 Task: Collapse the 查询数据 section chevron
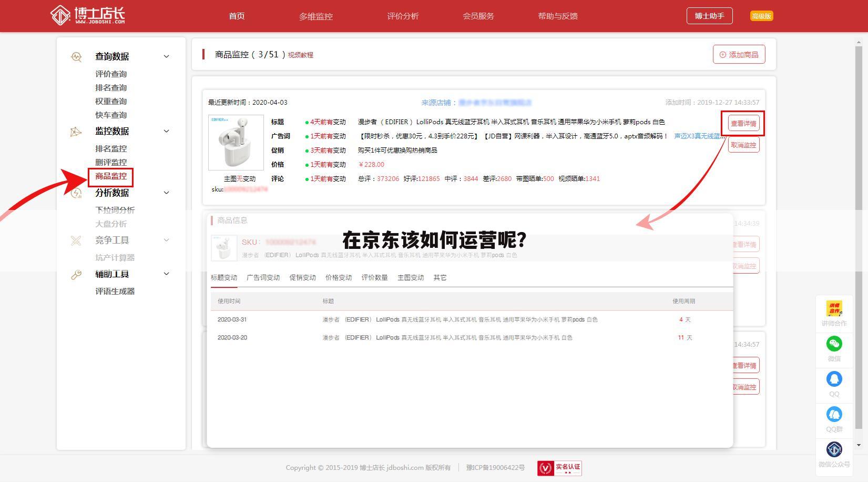click(x=167, y=56)
